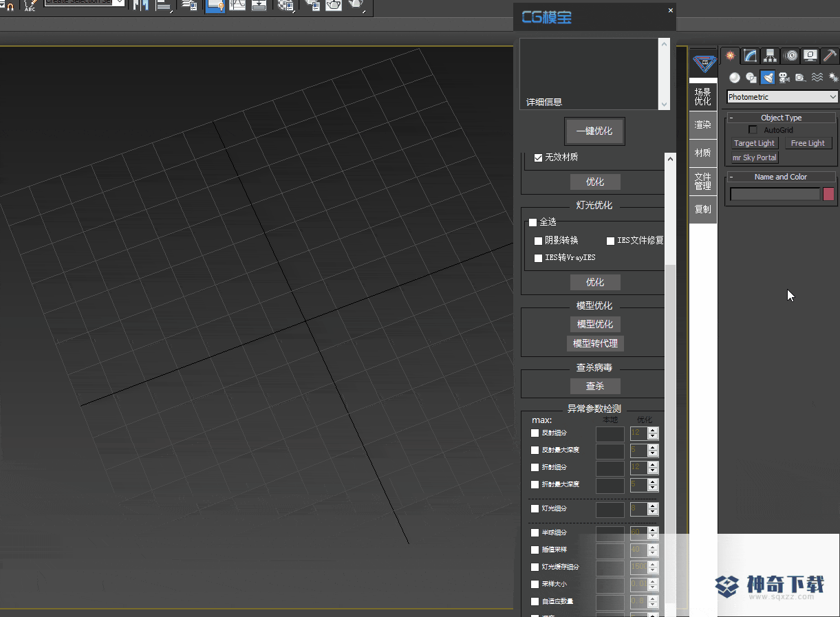Toggle the highlighted ribbon toolbar icon
Viewport: 840px width, 617px height.
coord(215,6)
